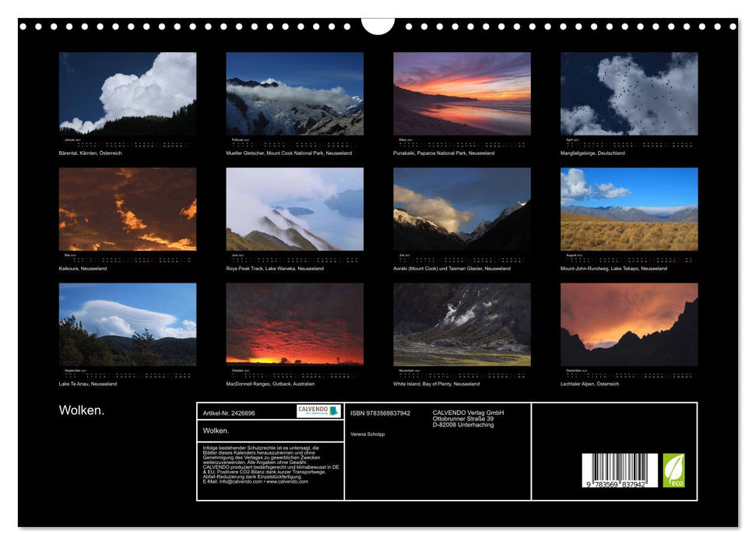Select the Lake Te Anau lenticular cloud photo
756x545 pixels.
tap(127, 324)
